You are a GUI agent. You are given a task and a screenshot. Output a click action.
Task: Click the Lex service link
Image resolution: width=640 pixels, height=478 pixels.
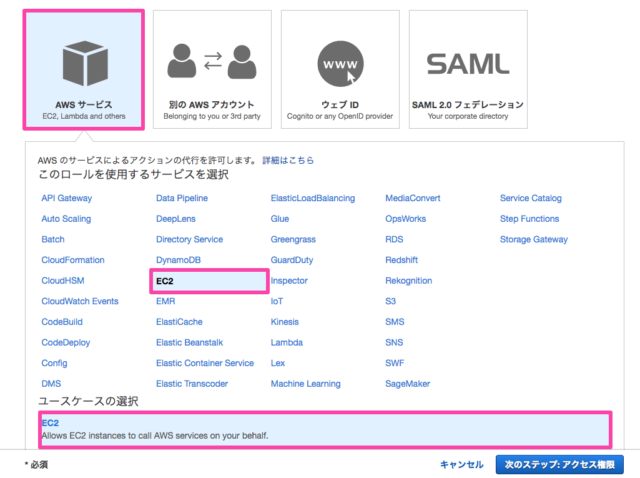coord(278,363)
